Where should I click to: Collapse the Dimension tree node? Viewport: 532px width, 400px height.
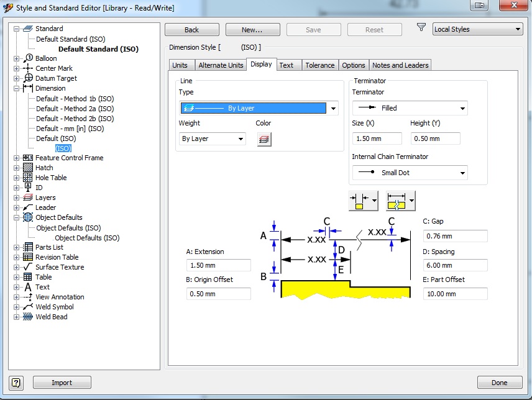[16, 88]
